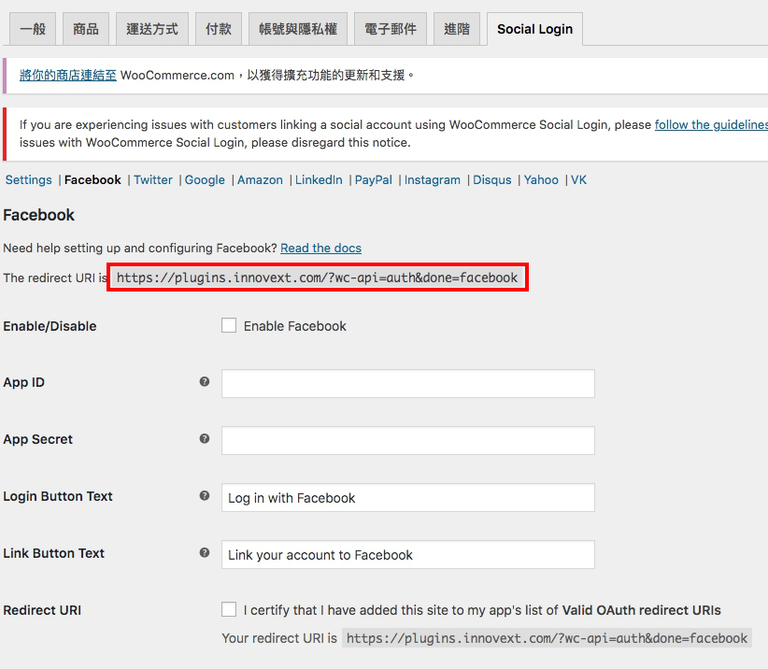Click into the App ID input field
Viewport: 768px width, 669px height.
point(408,384)
